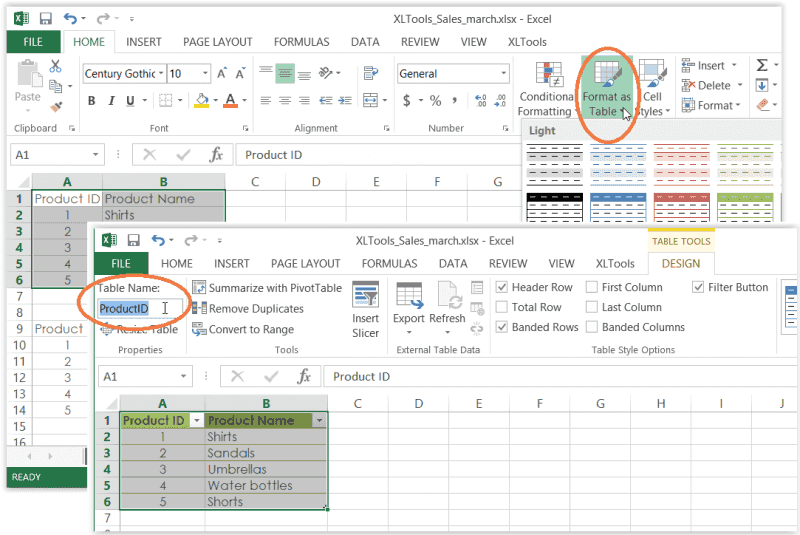Screen dimensions: 800x535
Task: Click the Export table icon
Action: [409, 310]
